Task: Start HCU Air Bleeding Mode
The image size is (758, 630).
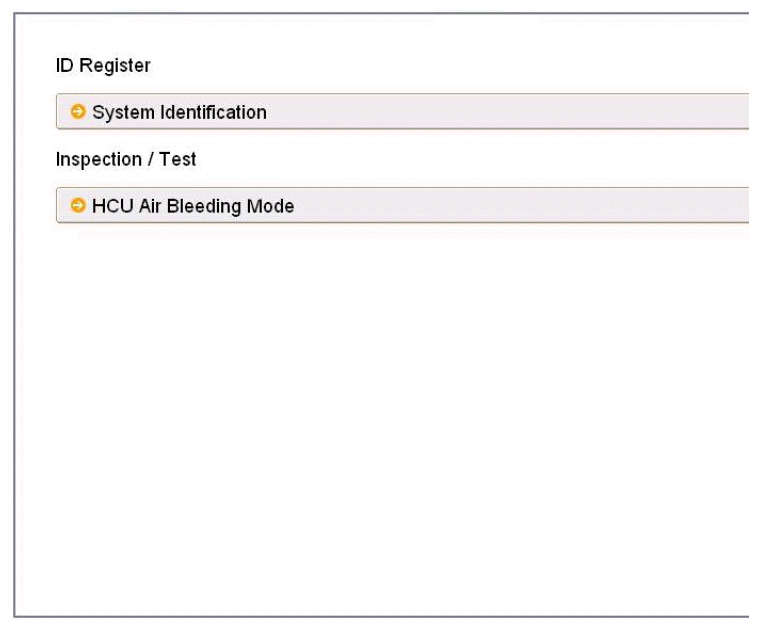Action: pos(402,205)
